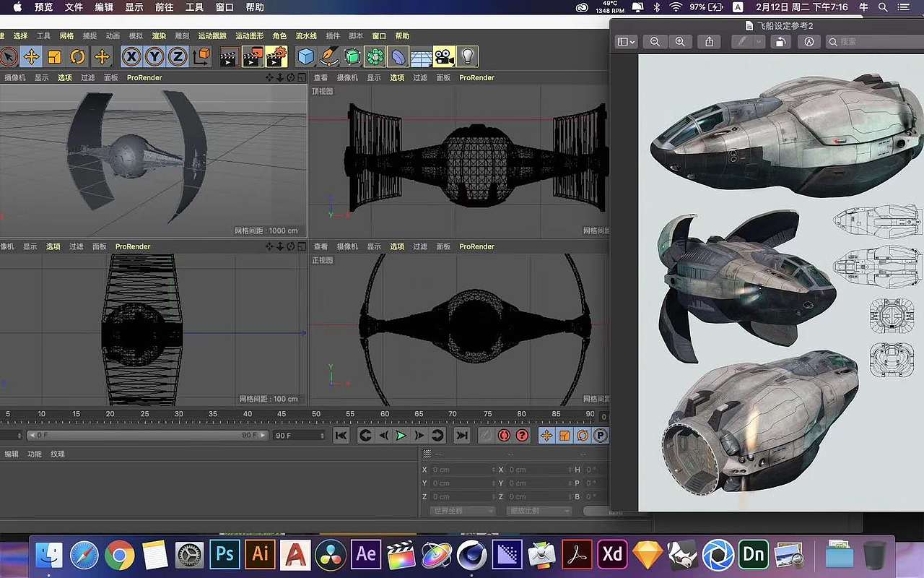The width and height of the screenshot is (924, 578).
Task: Click the Share button in Preview
Action: [709, 42]
